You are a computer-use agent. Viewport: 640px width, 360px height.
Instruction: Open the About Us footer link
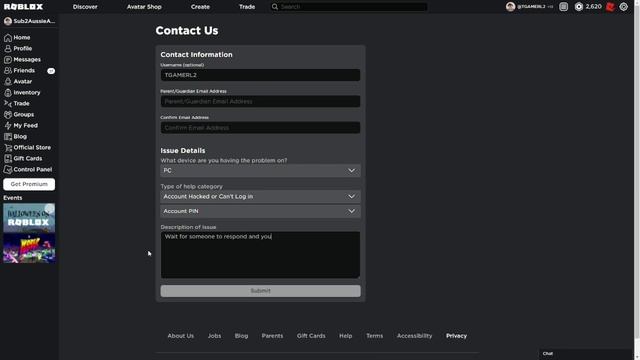click(x=181, y=336)
